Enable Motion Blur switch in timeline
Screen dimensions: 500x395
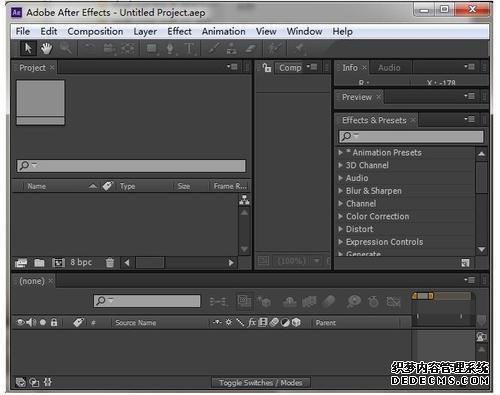329,301
